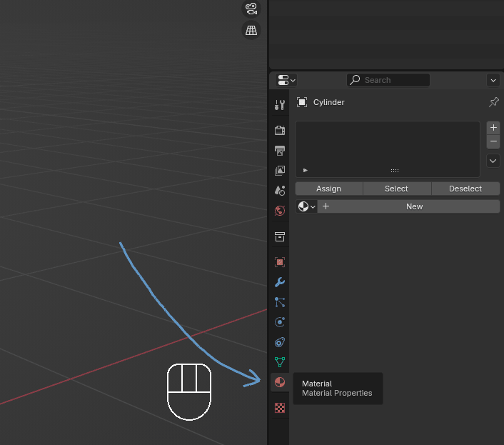Image resolution: width=504 pixels, height=445 pixels.
Task: Open the properties options dropdown beside Search
Action: click(493, 80)
